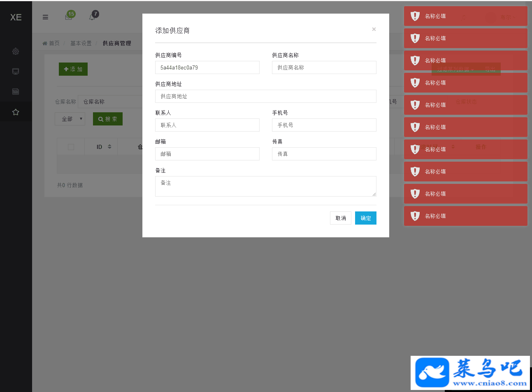Click the 供应商管理 breadcrumb
This screenshot has width=532, height=392.
[x=117, y=43]
